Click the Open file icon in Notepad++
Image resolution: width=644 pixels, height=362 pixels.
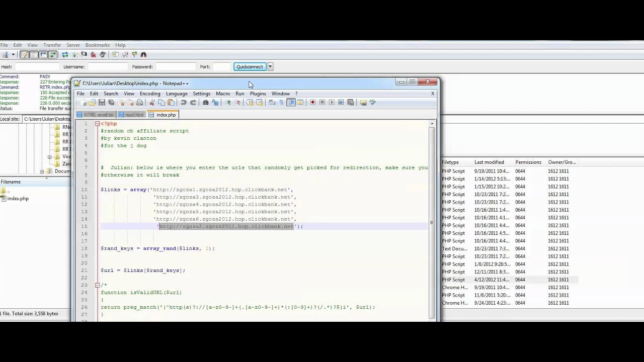click(92, 103)
